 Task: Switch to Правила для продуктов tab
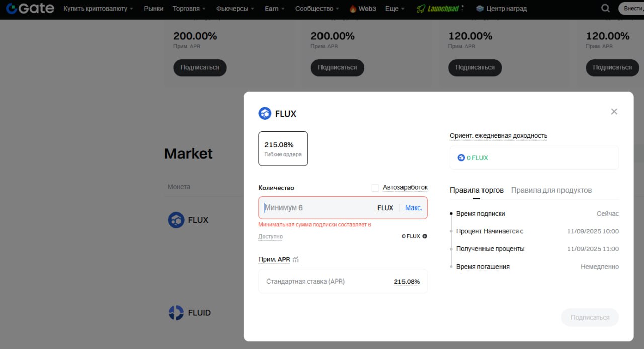tap(551, 190)
